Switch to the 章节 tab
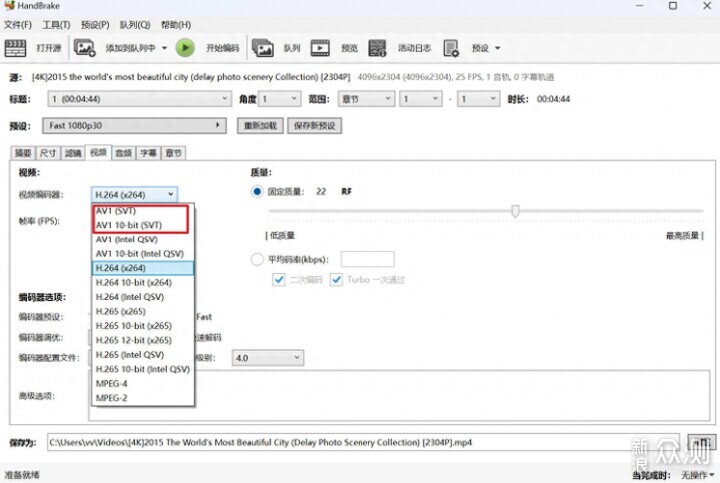The width and height of the screenshot is (720, 483). (174, 153)
